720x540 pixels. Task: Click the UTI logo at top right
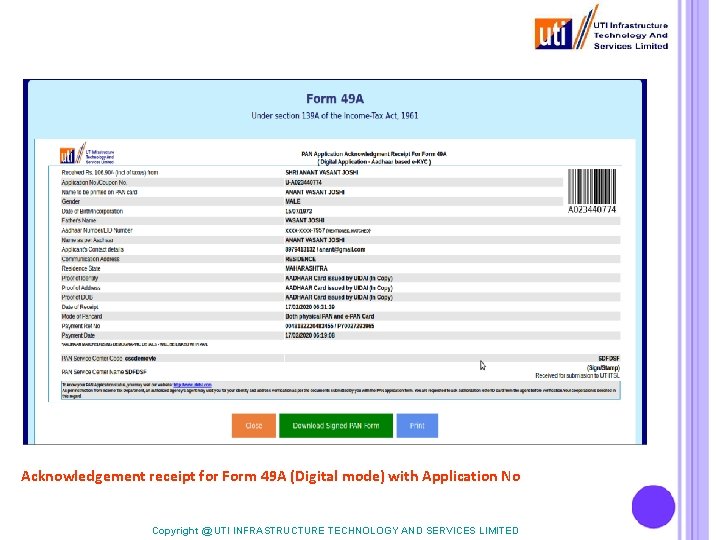pos(601,28)
